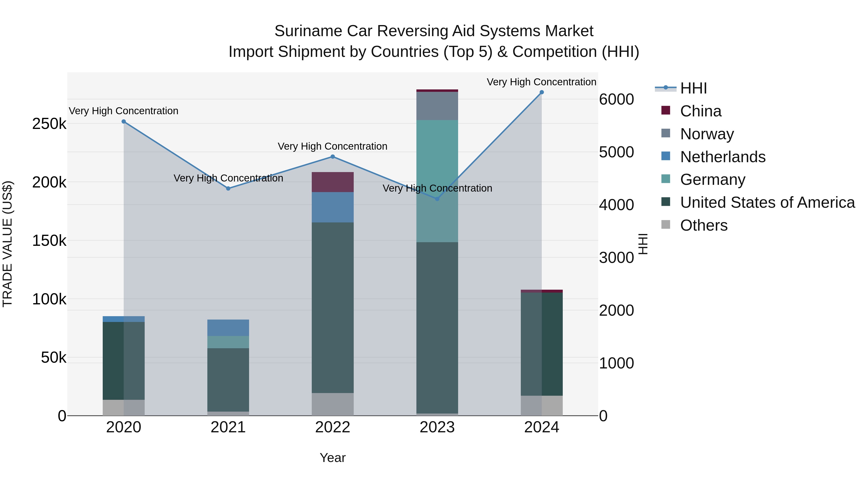
Task: Click the Germany teal legend swatch
Action: (666, 179)
